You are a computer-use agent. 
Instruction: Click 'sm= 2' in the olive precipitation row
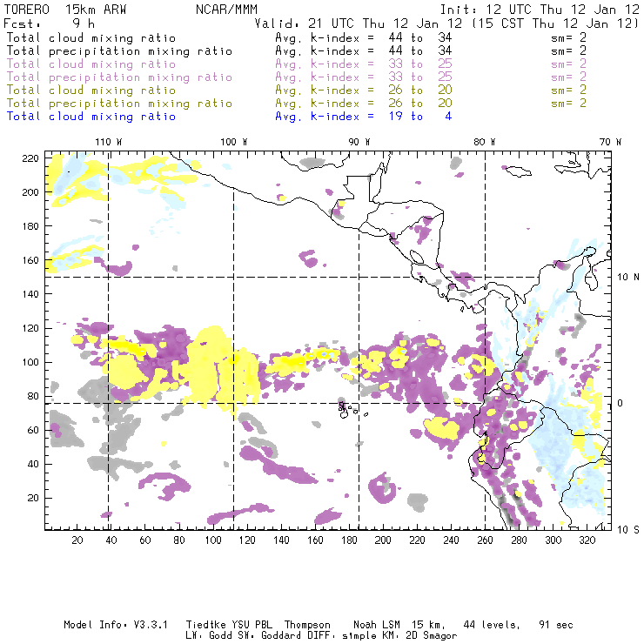[569, 104]
